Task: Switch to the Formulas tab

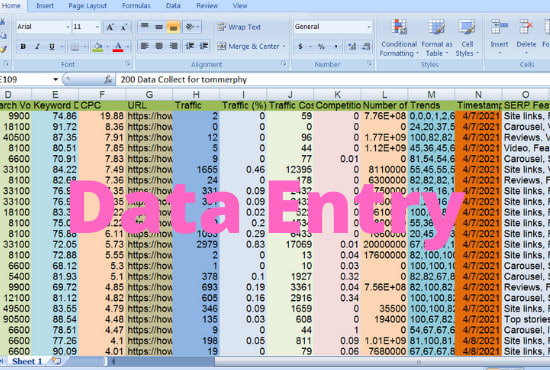Action: [136, 6]
